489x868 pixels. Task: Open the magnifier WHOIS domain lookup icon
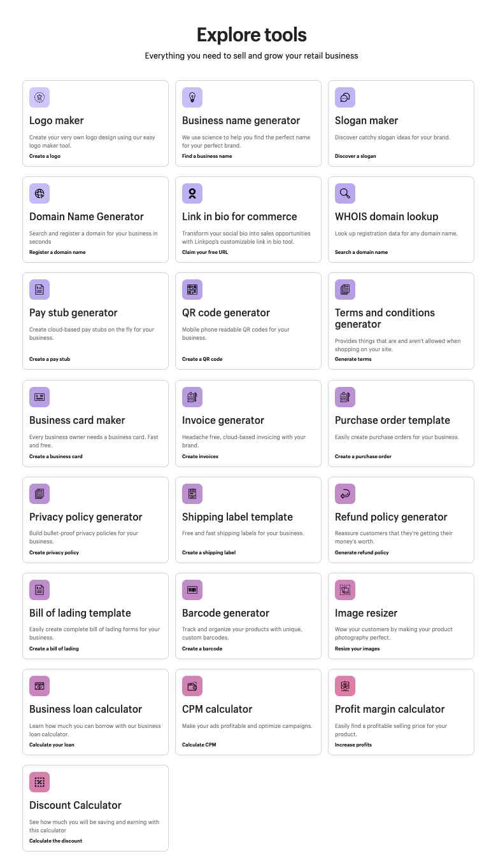point(345,193)
